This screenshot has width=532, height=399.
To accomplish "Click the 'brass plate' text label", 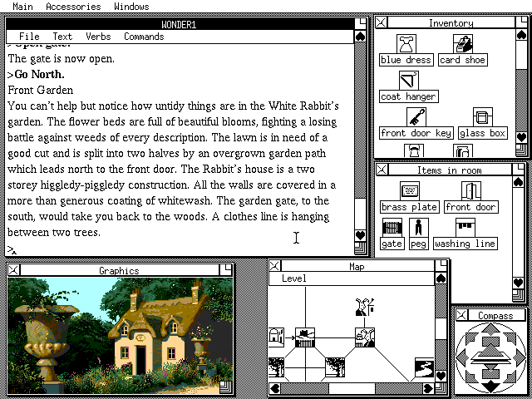I will [x=410, y=207].
